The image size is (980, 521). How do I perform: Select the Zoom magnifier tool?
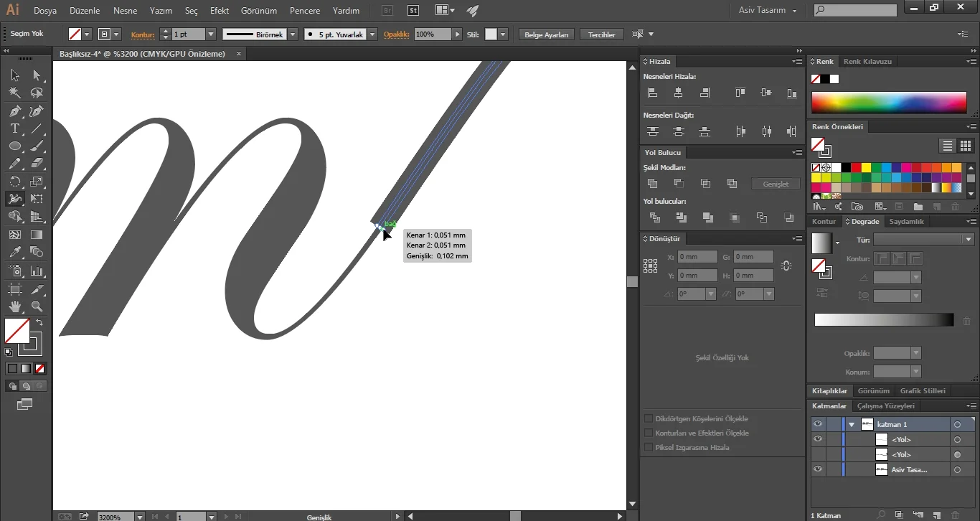(37, 306)
